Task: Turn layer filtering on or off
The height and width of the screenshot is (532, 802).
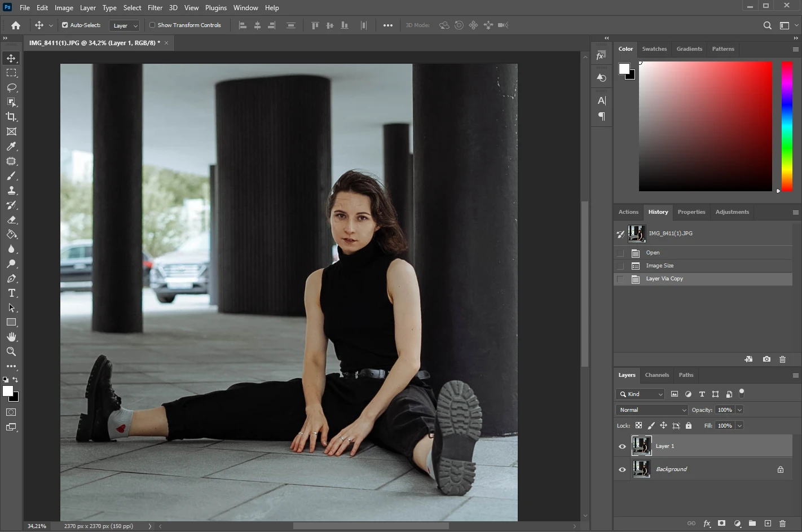Action: 742,393
